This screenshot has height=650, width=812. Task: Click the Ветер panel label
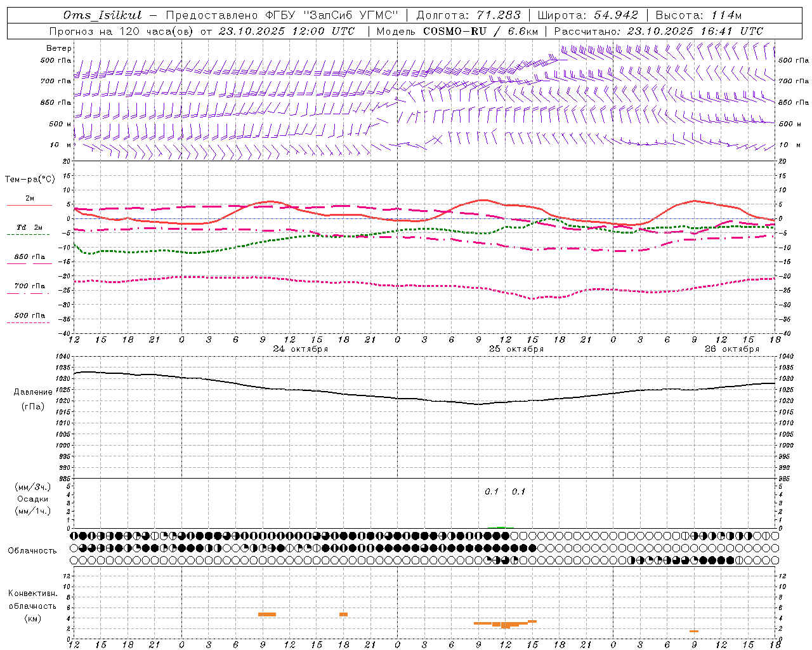tap(59, 48)
